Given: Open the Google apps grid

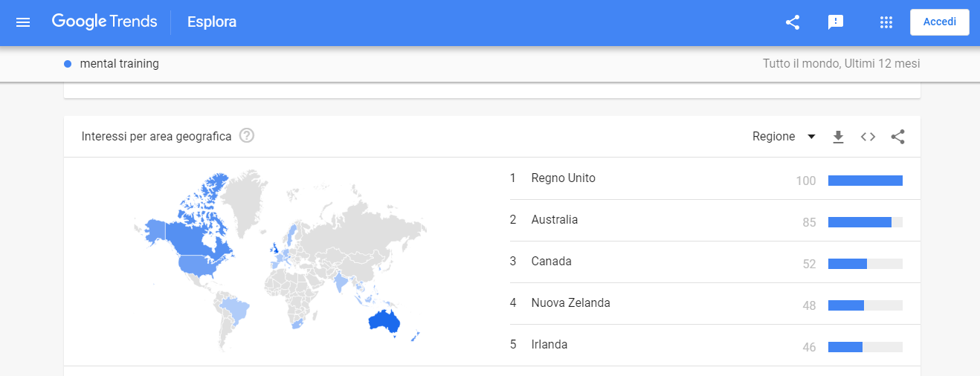Looking at the screenshot, I should 886,22.
